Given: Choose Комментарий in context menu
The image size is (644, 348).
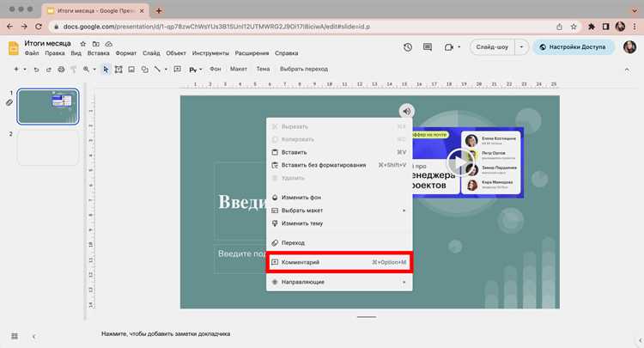Looking at the screenshot, I should [339, 262].
